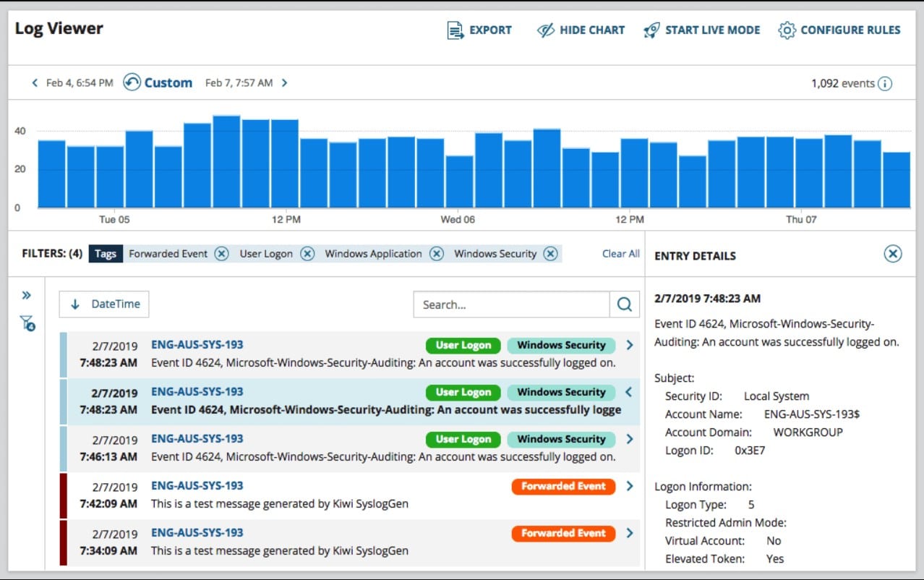Click 'Elevated Token: Yes' detail line

[724, 559]
